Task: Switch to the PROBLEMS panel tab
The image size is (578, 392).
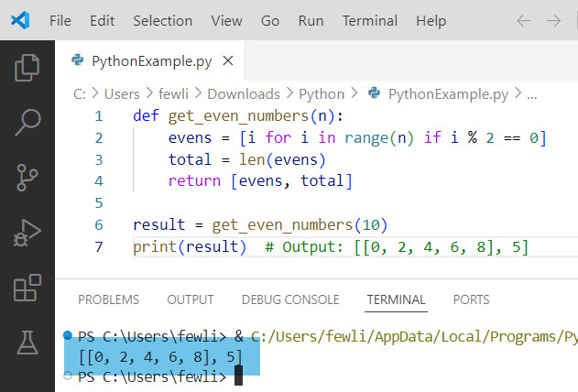Action: 108,299
